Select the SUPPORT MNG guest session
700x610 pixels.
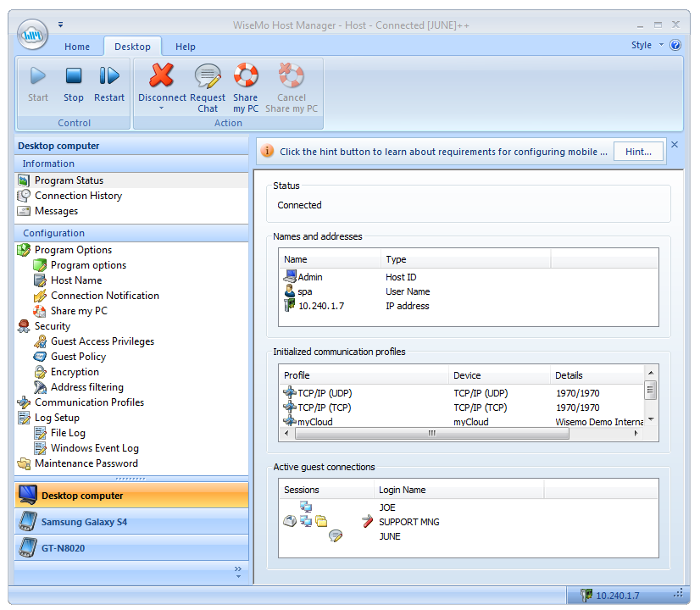coord(469,522)
